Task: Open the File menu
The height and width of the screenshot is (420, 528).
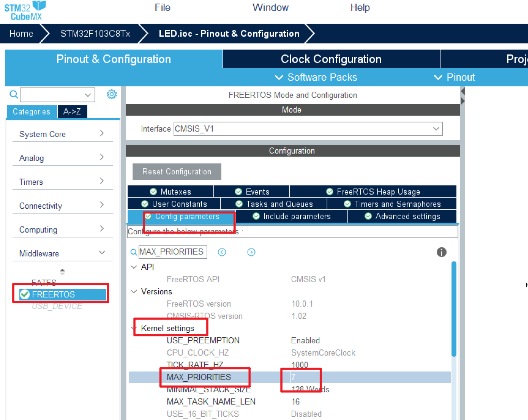Action: tap(162, 7)
